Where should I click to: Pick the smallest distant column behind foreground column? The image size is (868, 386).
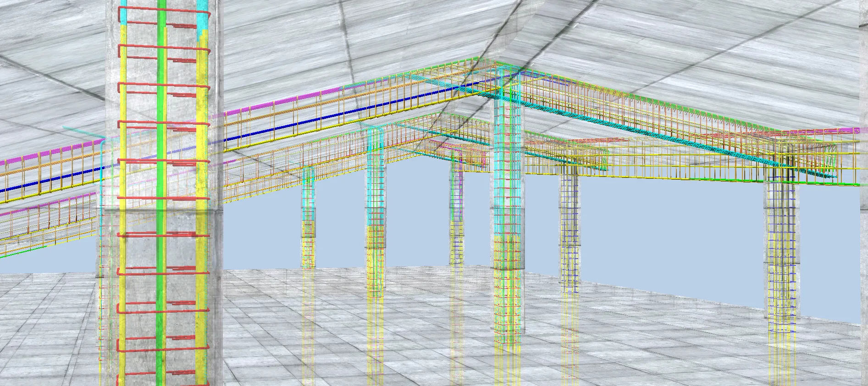click(308, 220)
